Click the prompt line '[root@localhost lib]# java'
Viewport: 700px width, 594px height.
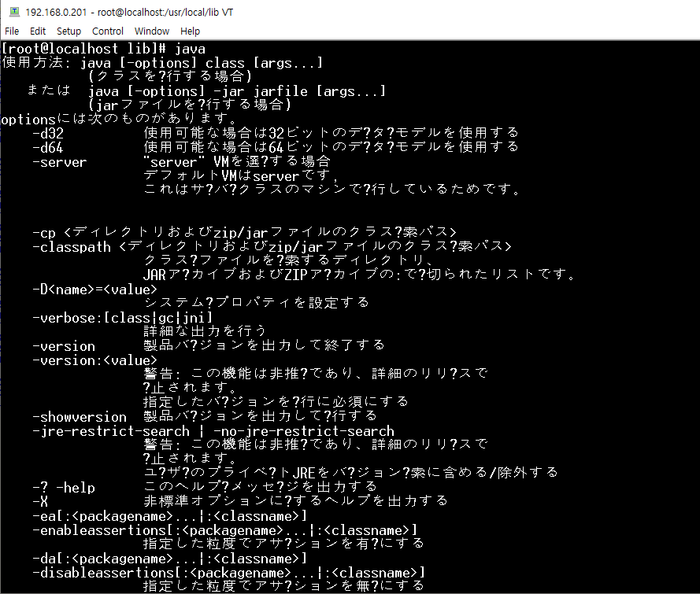[x=104, y=49]
